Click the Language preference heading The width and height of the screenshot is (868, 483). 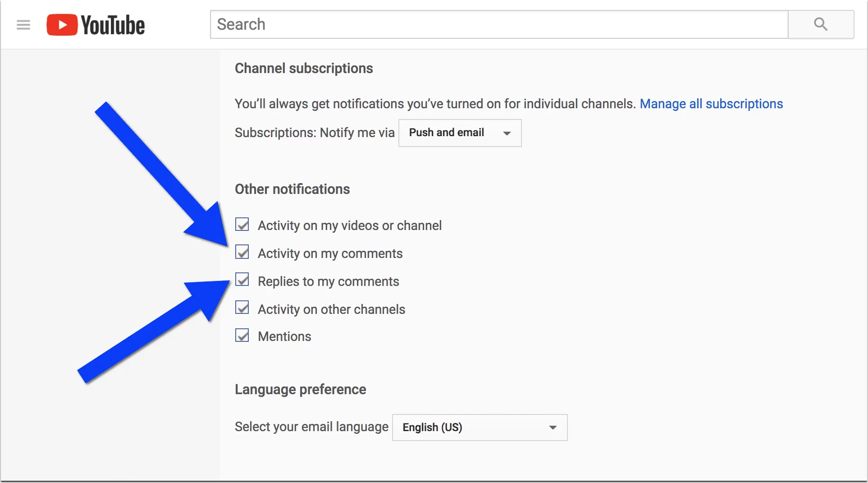[300, 389]
